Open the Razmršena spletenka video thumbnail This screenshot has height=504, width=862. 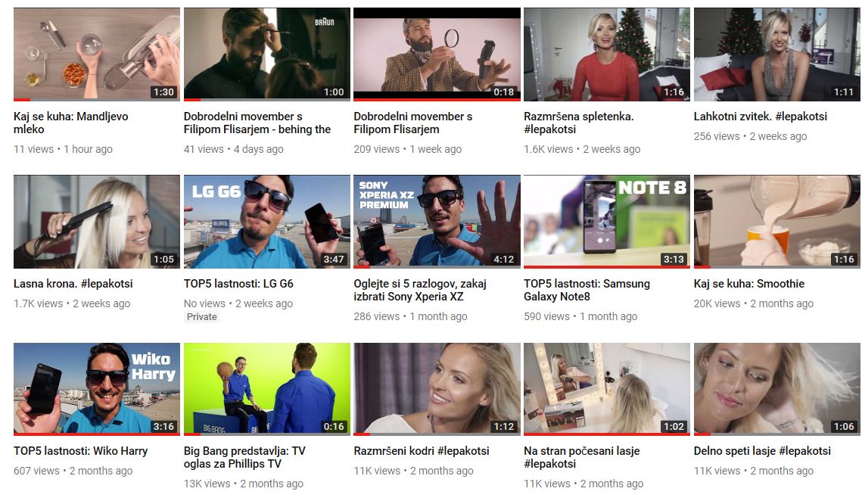click(x=607, y=54)
